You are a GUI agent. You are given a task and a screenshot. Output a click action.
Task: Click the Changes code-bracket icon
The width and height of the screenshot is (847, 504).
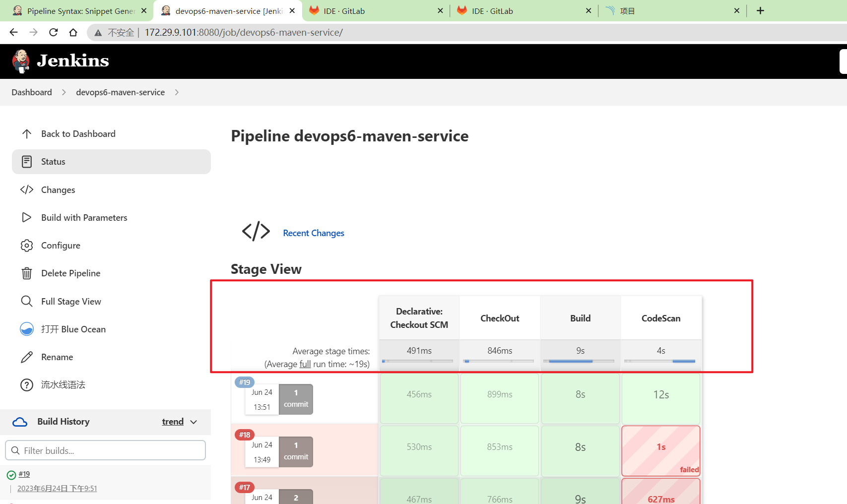(27, 189)
